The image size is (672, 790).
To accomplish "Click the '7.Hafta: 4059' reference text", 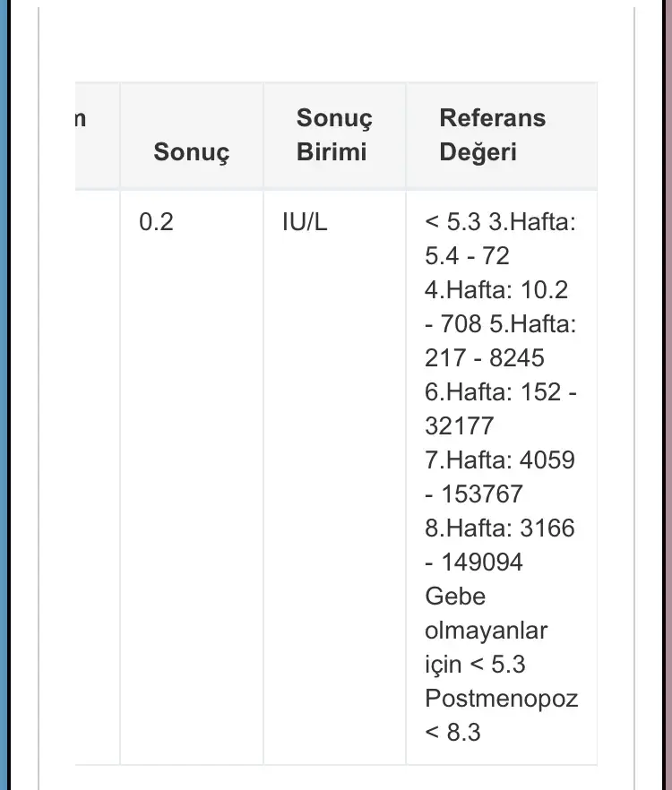I will tap(499, 460).
